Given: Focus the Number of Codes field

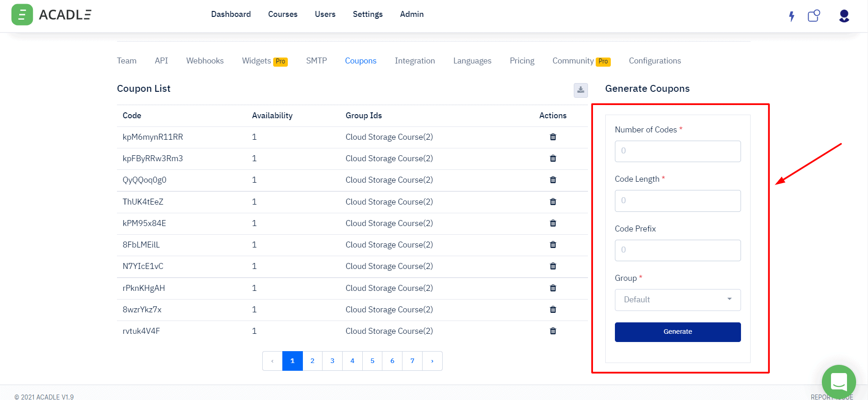Looking at the screenshot, I should click(677, 151).
